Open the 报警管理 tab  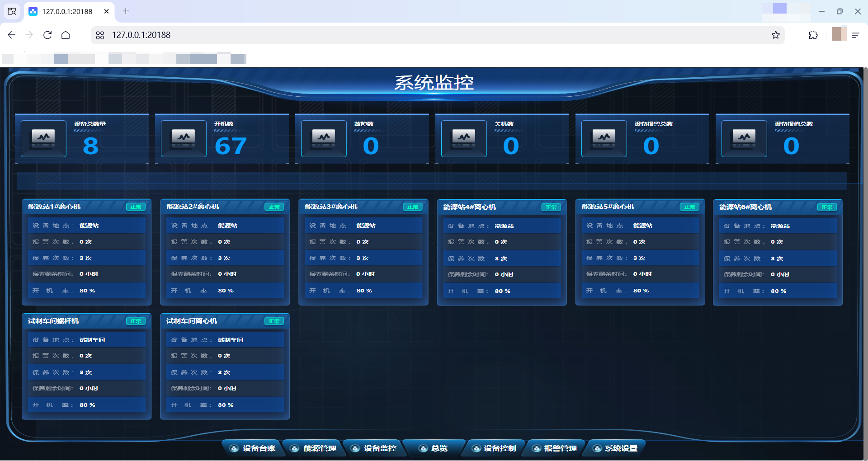555,448
